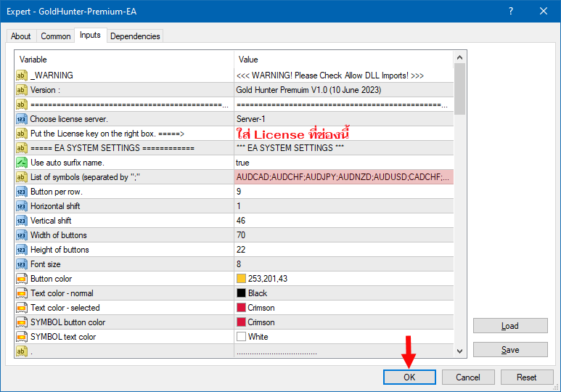
Task: Save inputs with the Save button
Action: coord(510,350)
